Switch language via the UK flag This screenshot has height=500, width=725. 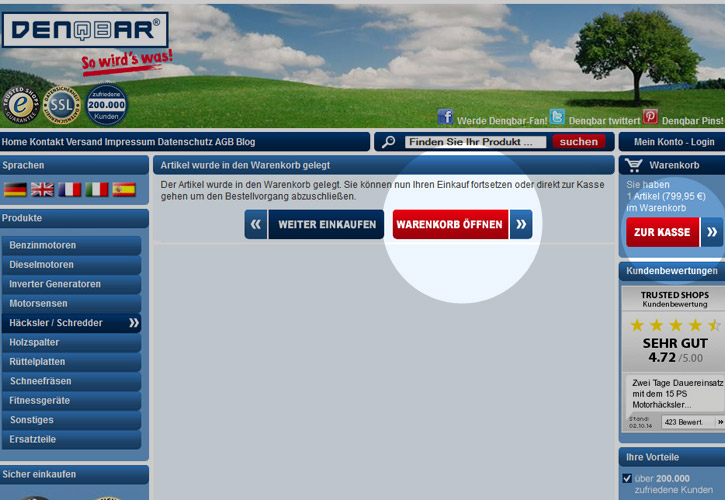(x=42, y=189)
